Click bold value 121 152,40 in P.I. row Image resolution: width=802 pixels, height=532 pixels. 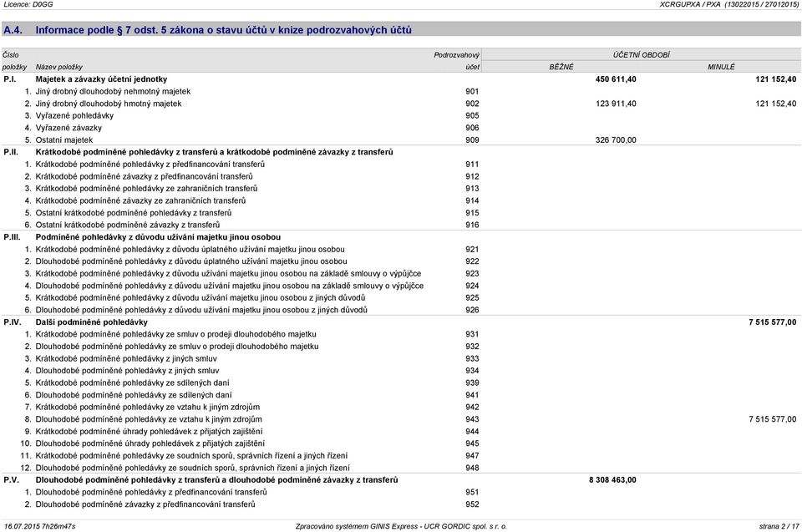[776, 79]
